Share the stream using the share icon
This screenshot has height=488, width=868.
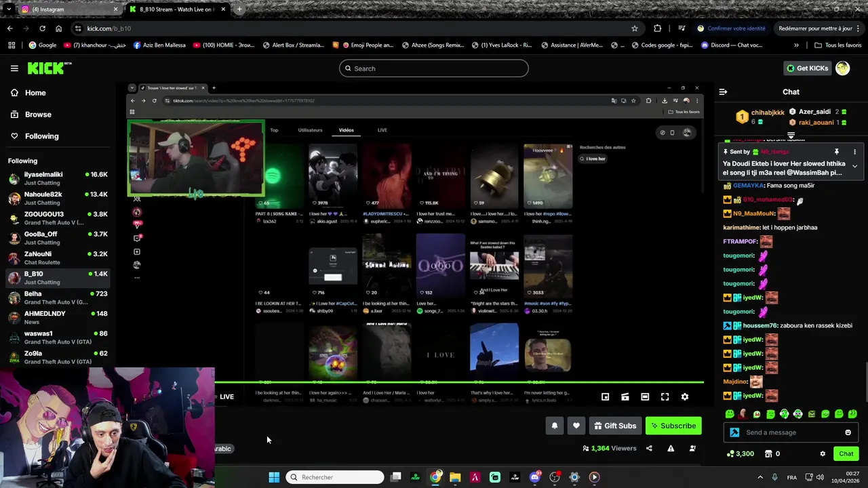click(x=649, y=448)
